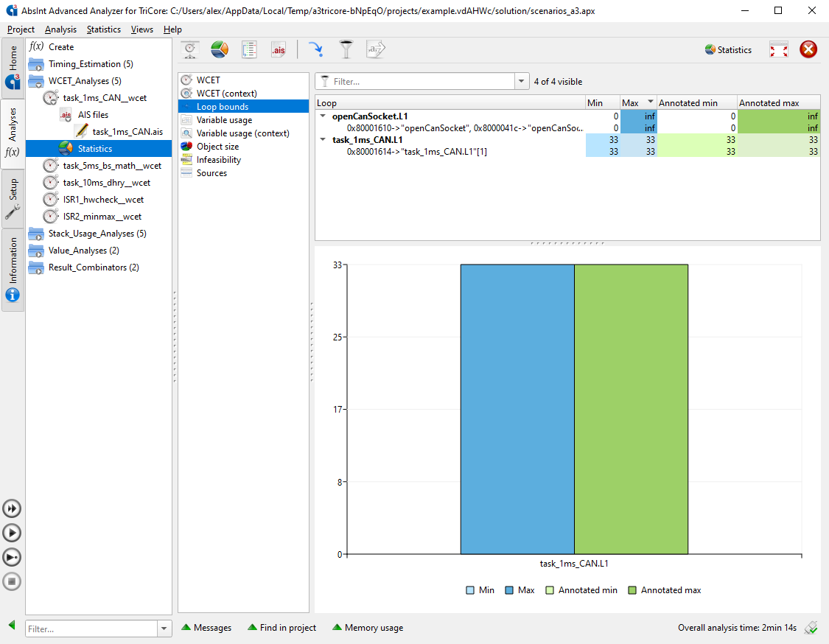Expand the Stack_Usage_Analyses (5) folder

[36, 233]
